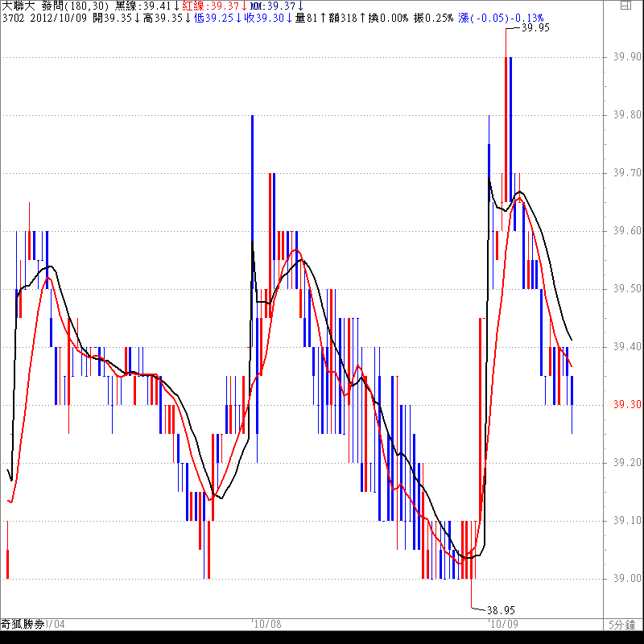The height and width of the screenshot is (644, 644).
Task: Click the 紅線:39.37 value in red
Action: [x=215, y=6]
